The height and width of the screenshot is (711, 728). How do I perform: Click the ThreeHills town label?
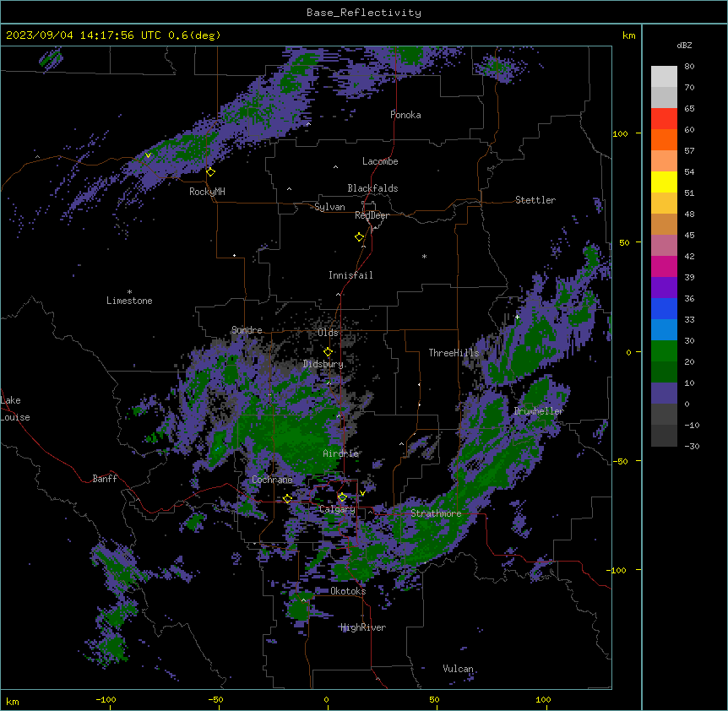click(454, 353)
